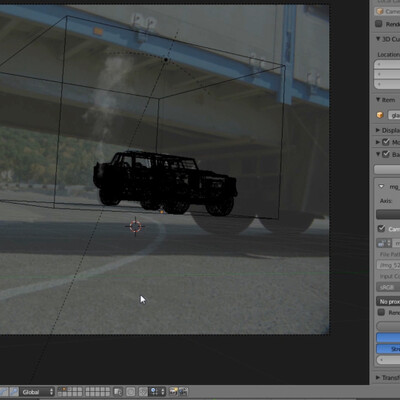Click the orange object icon under Item
The image size is (400, 400).
point(380,115)
